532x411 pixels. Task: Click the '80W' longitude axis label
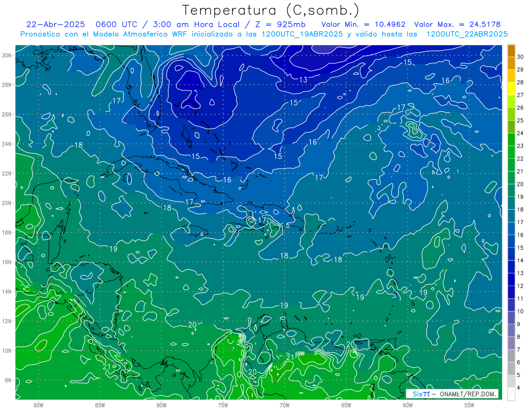161,405
